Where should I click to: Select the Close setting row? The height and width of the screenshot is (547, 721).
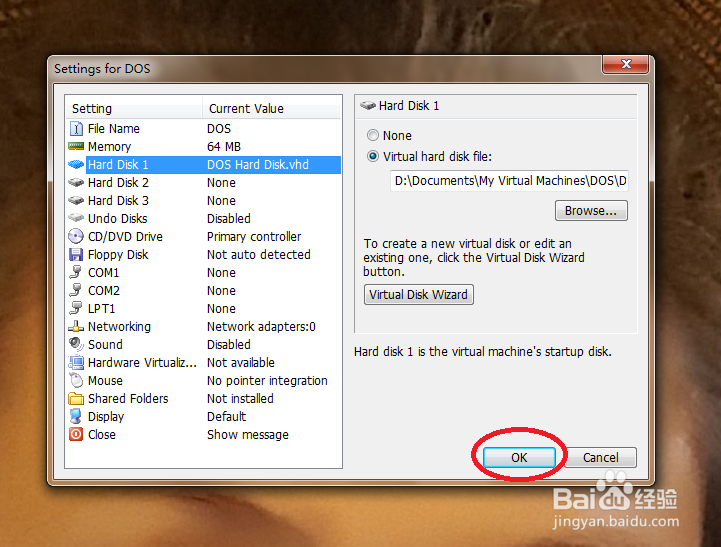point(204,434)
